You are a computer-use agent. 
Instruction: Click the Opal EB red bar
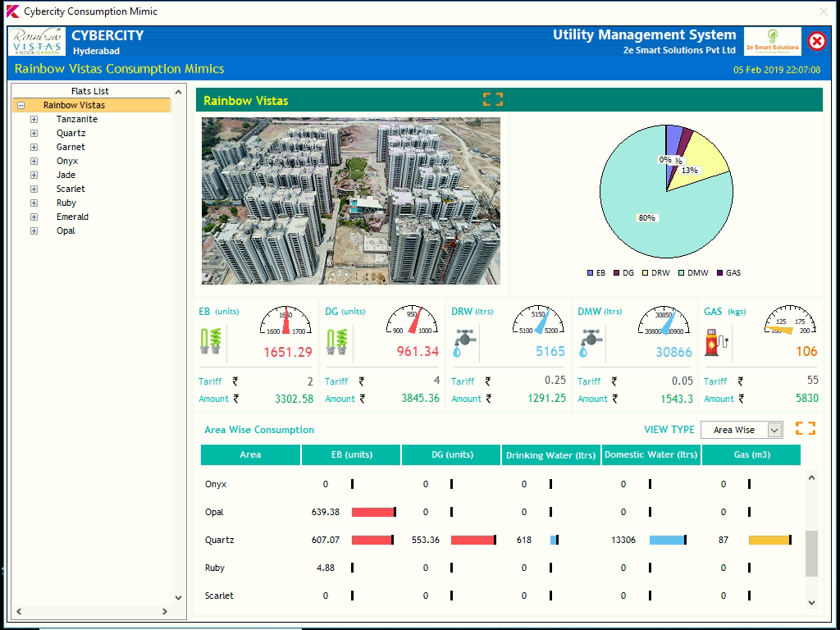click(373, 512)
